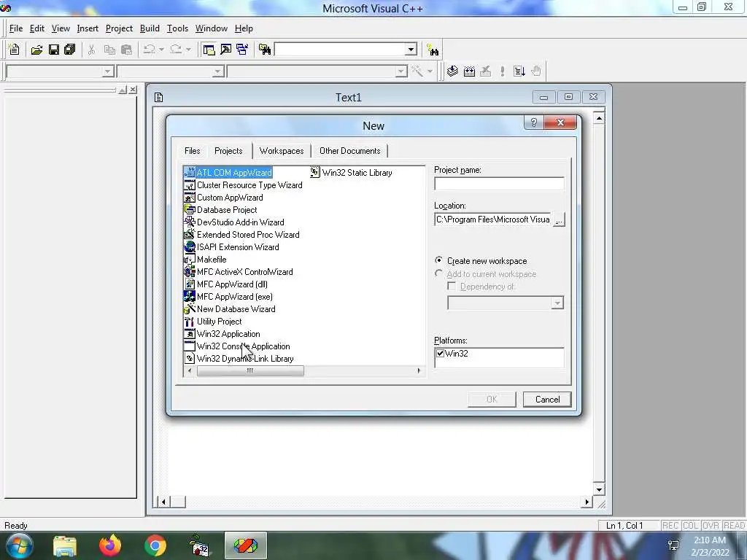Open the WizardBar actions dropdown arrow

(x=430, y=71)
